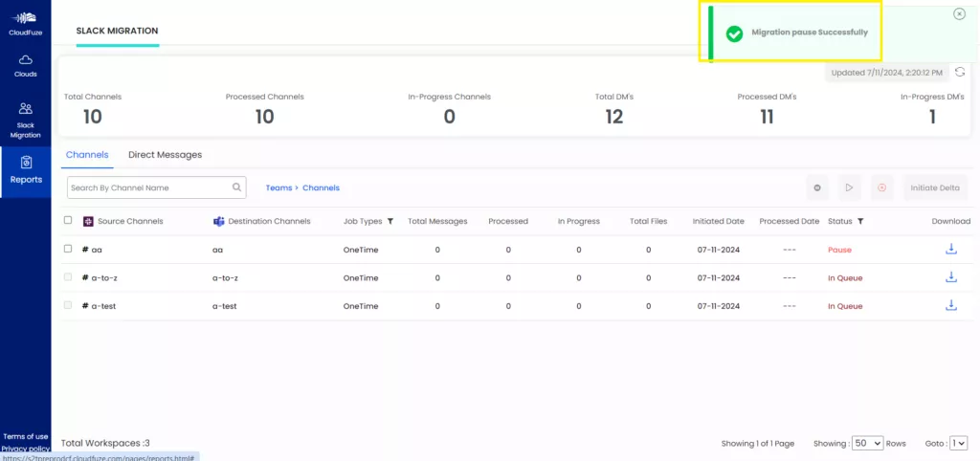Viewport: 980px width, 461px height.
Task: Open the Goto page dropdown
Action: point(958,443)
